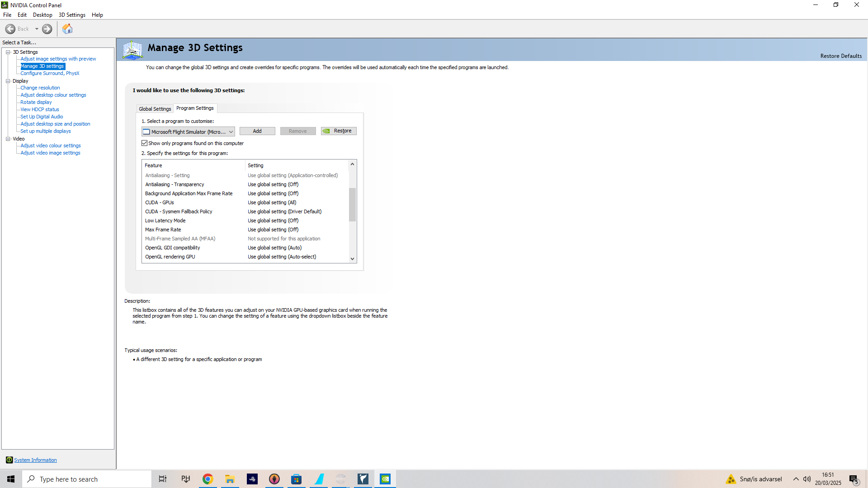Click the forward navigation arrow icon
Screen dimensions: 868x488
pos(47,28)
